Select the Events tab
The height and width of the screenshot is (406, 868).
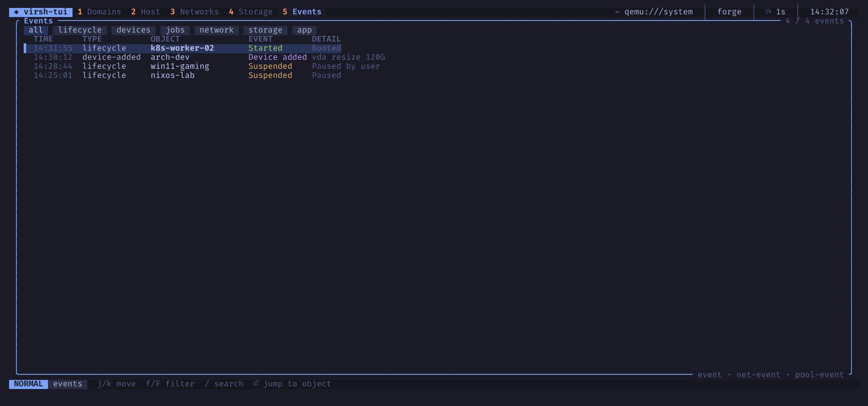pyautogui.click(x=302, y=12)
